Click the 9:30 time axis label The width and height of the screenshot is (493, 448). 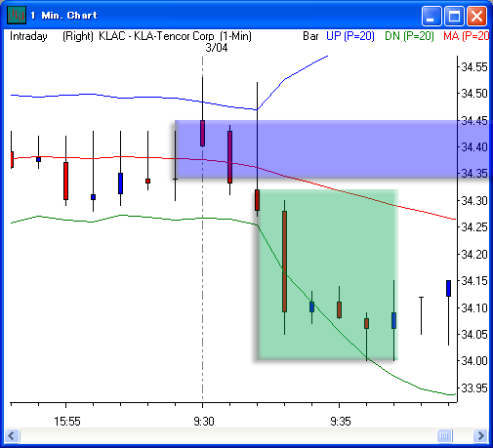[204, 422]
